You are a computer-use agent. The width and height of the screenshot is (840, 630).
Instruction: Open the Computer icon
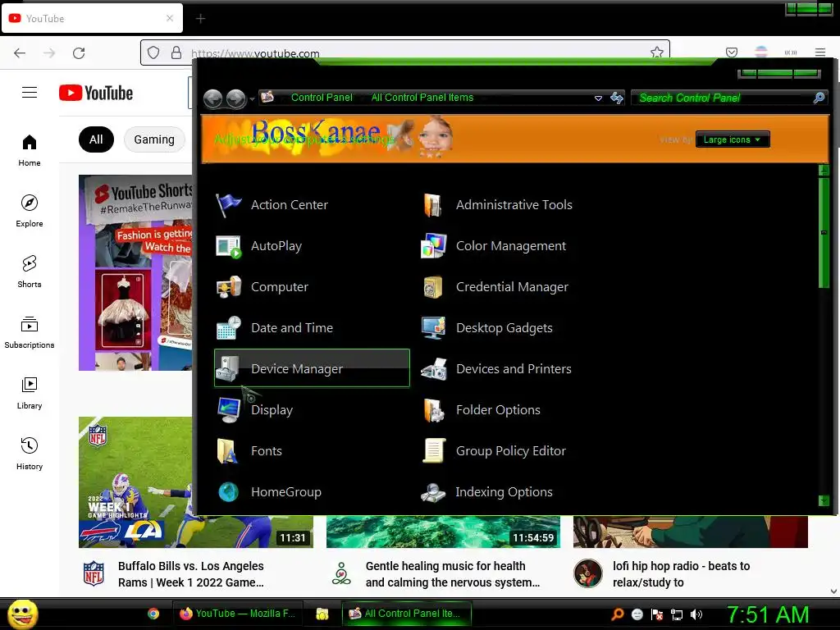point(228,287)
